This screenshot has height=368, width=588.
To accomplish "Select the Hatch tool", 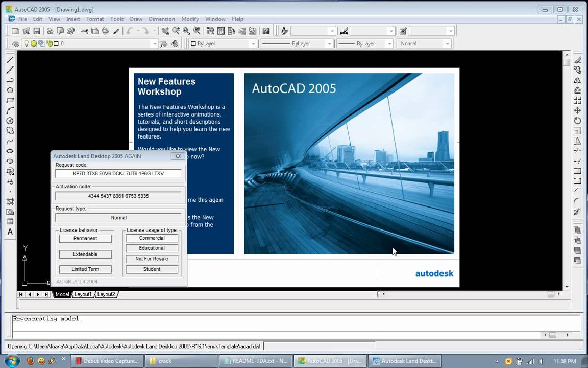I will coord(10,202).
